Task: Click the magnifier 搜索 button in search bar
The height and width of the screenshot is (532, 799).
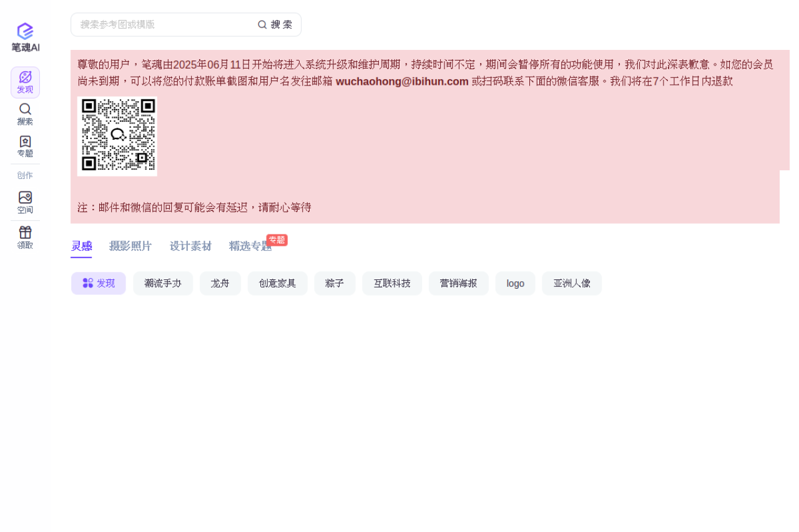Action: tap(275, 24)
